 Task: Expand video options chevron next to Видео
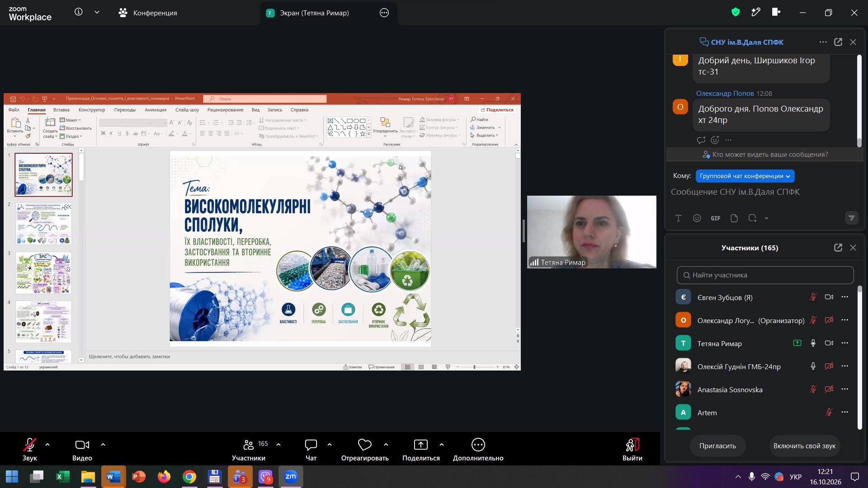click(x=103, y=445)
